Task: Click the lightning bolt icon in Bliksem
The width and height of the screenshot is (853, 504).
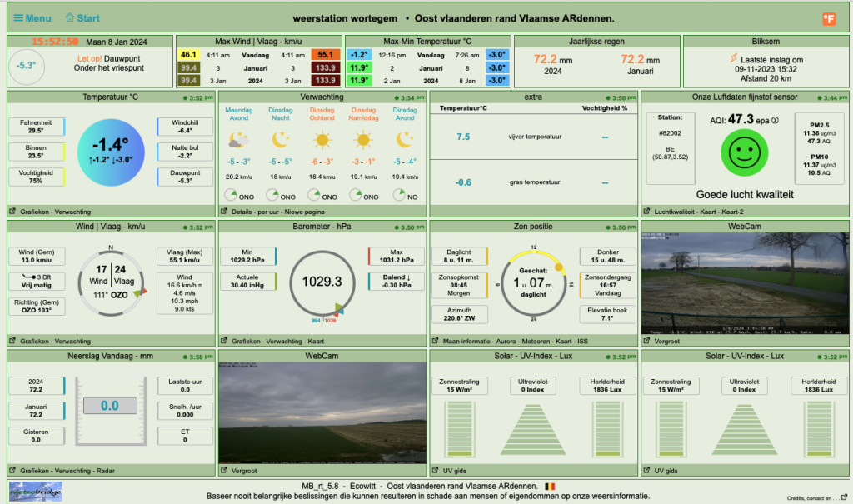Action: pos(734,58)
